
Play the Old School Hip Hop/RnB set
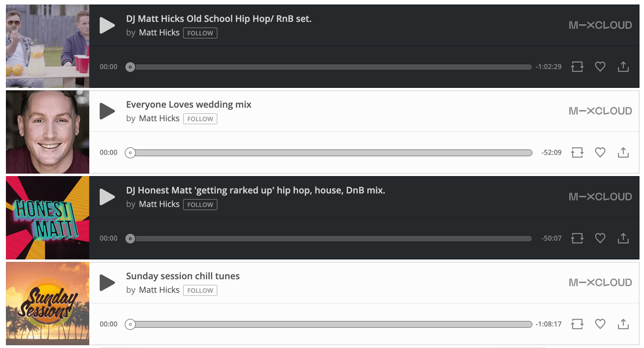click(x=107, y=25)
